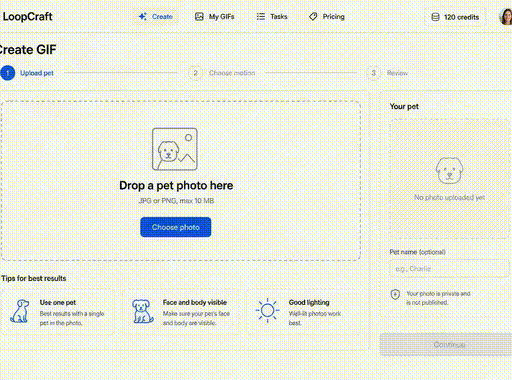Click the Choose photo button

point(176,227)
